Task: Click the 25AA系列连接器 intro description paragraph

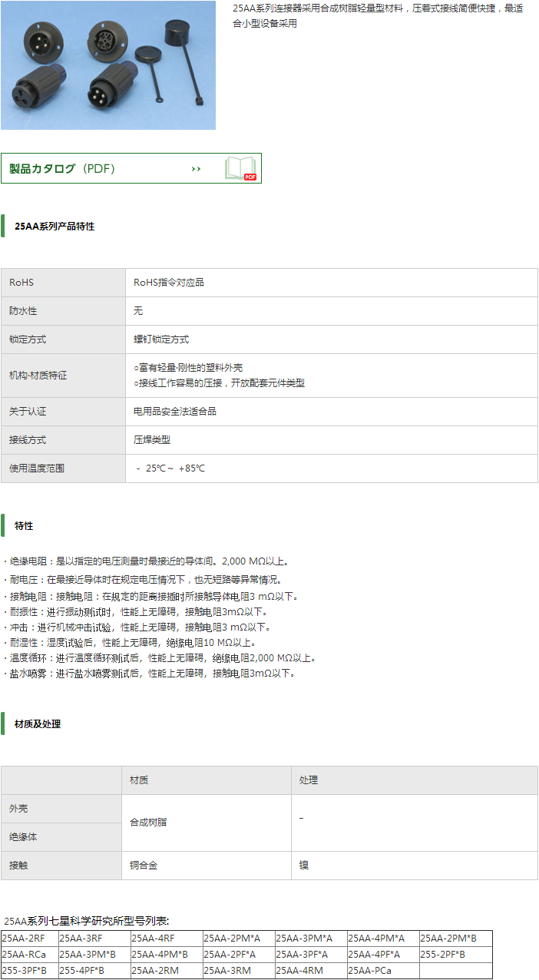Action: tap(378, 15)
